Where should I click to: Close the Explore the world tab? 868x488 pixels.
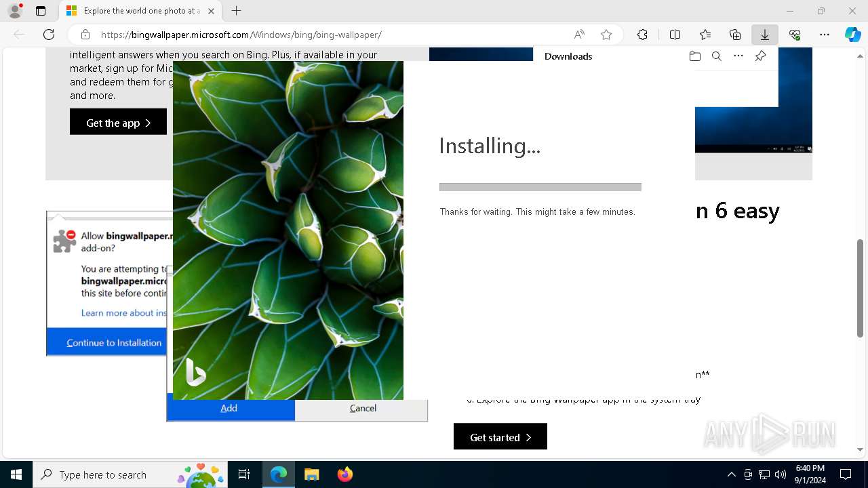pyautogui.click(x=211, y=11)
